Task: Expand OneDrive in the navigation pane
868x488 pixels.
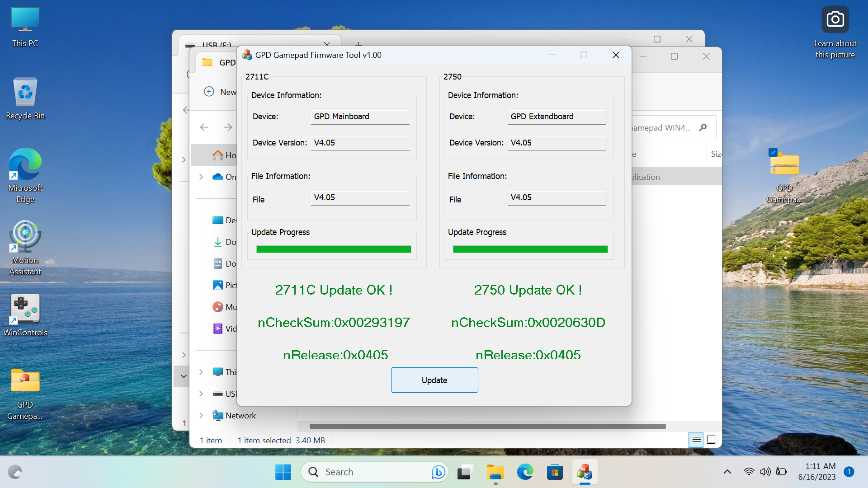Action: point(201,177)
